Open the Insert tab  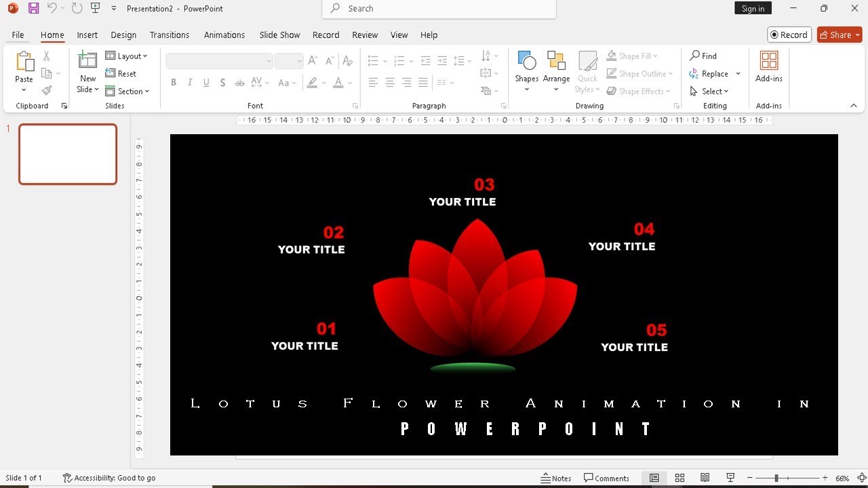[87, 35]
